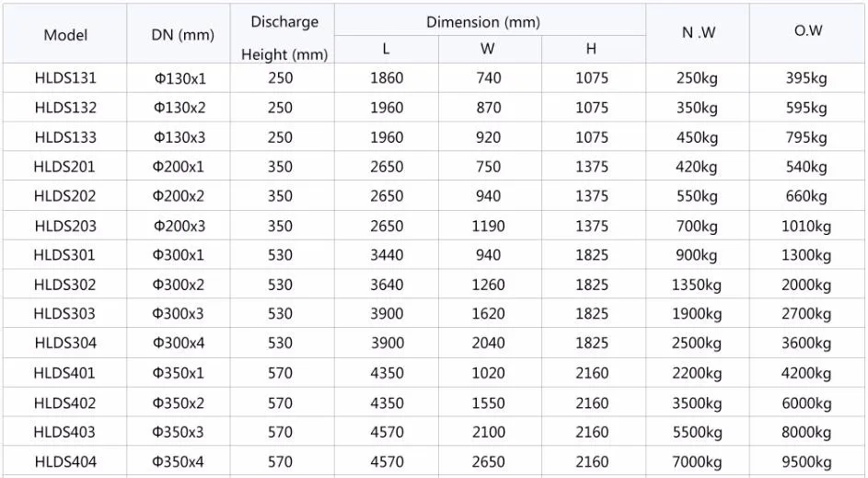
Task: Select the HLDS301 row model name
Action: tap(64, 255)
